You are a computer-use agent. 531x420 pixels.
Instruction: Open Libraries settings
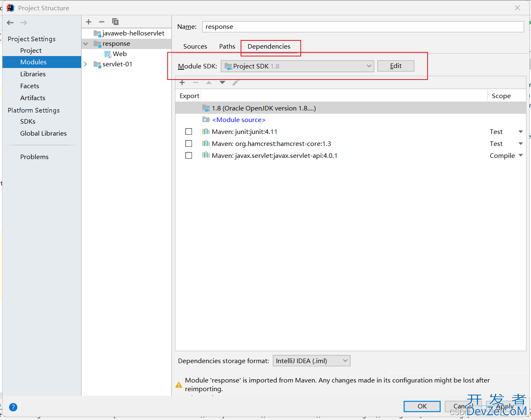point(33,74)
